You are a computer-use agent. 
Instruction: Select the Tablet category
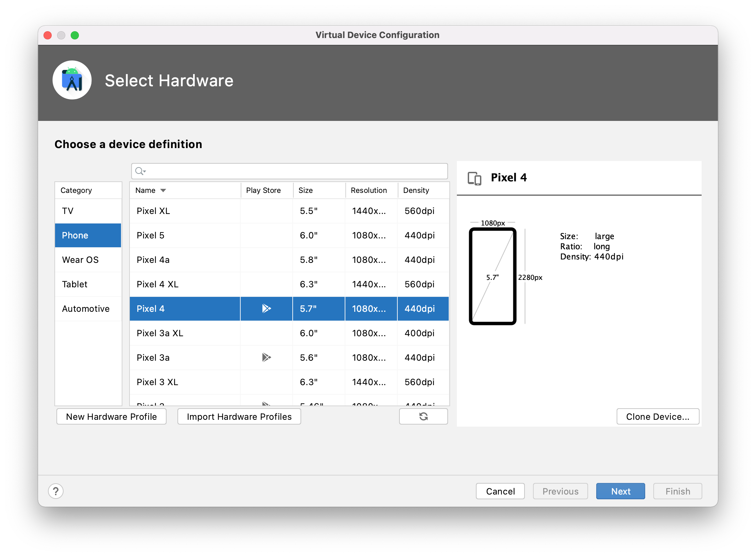(75, 284)
